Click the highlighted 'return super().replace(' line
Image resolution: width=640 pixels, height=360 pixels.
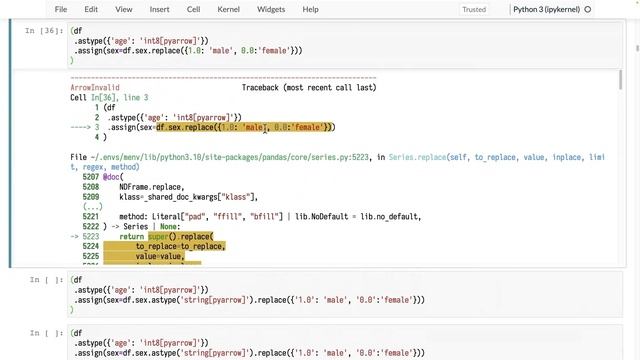pyautogui.click(x=166, y=236)
